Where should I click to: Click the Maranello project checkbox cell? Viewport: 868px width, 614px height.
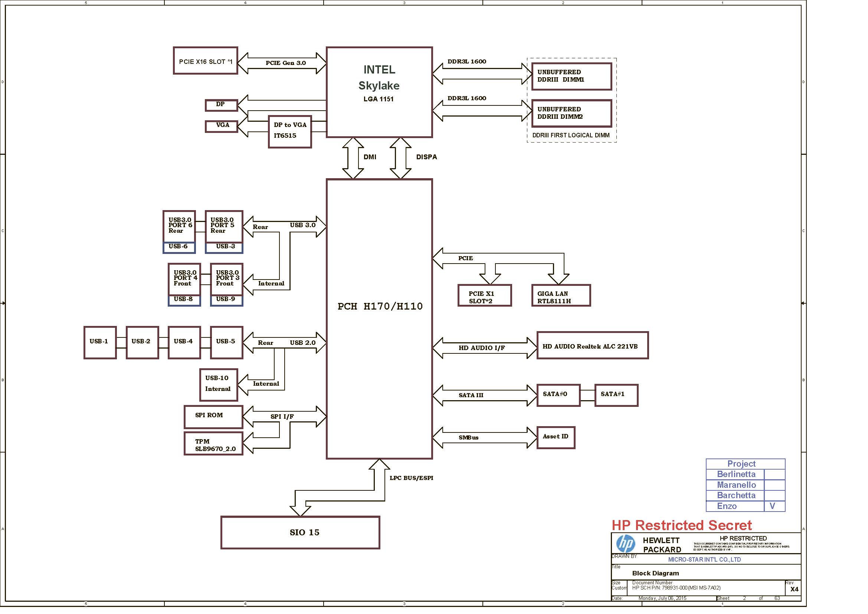tap(774, 485)
